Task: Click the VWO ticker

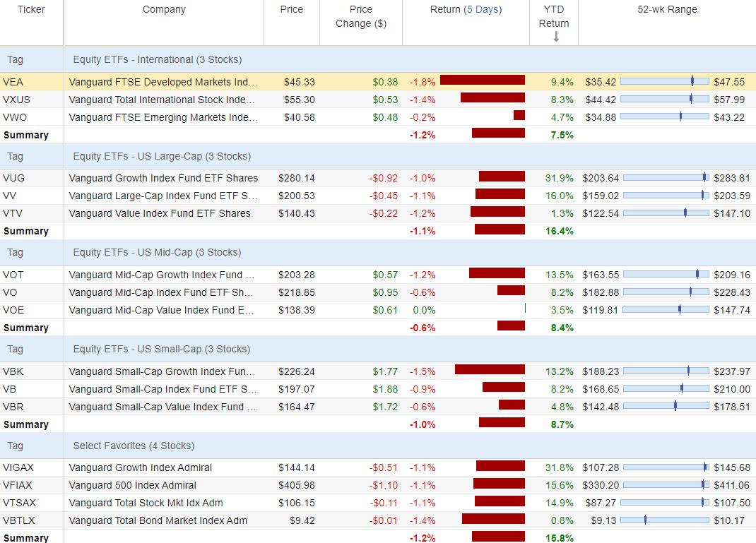Action: coord(15,117)
